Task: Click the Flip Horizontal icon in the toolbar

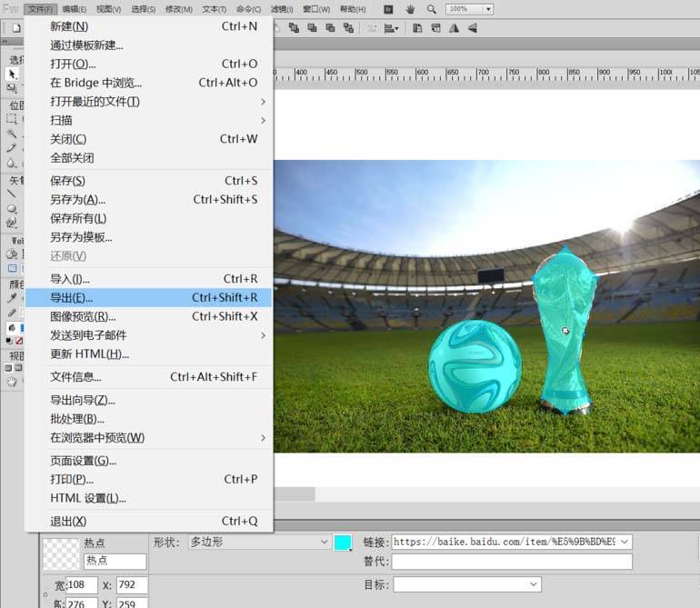Action: pyautogui.click(x=452, y=28)
